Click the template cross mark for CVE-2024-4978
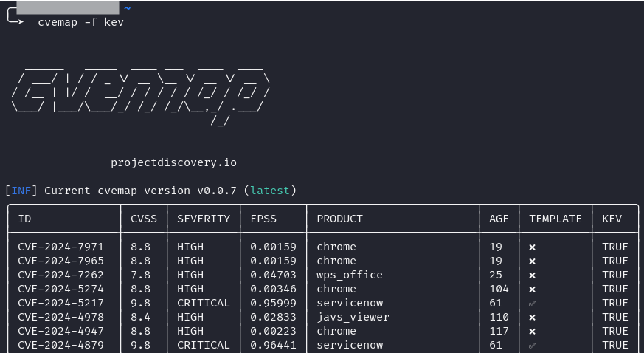The height and width of the screenshot is (353, 644). tap(532, 318)
